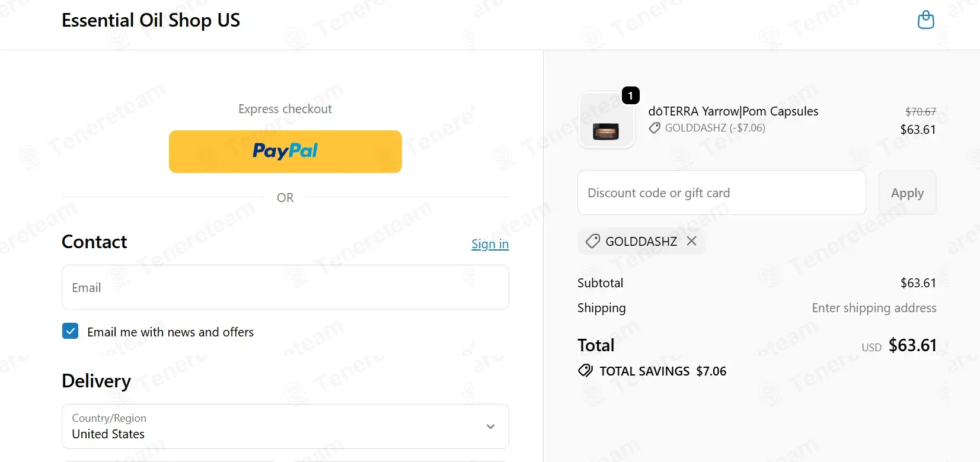Click the Delivery section heading
This screenshot has width=980, height=462.
pyautogui.click(x=96, y=381)
